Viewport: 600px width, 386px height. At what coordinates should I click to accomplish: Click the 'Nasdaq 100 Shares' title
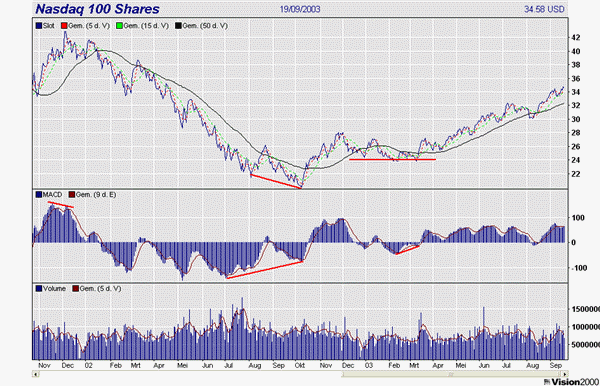(98, 9)
